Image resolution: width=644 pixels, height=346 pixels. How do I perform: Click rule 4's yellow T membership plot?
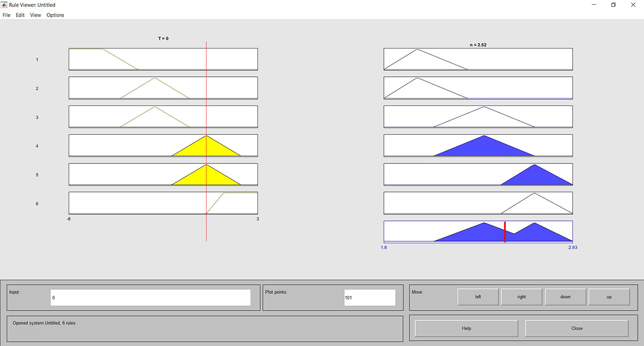click(206, 148)
